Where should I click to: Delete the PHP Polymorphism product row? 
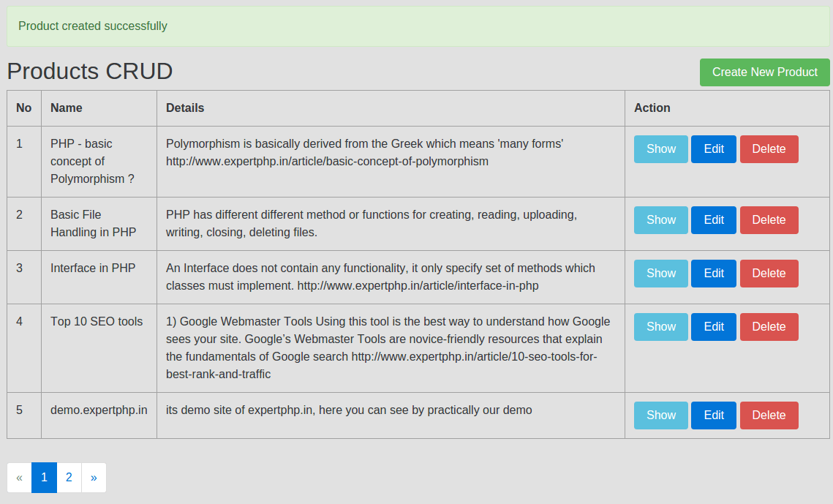pyautogui.click(x=769, y=149)
